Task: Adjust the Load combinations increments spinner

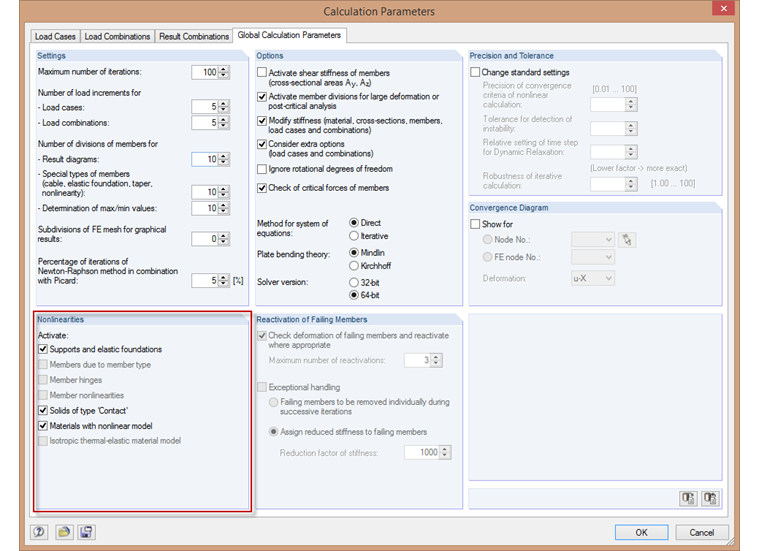Action: coord(223,123)
